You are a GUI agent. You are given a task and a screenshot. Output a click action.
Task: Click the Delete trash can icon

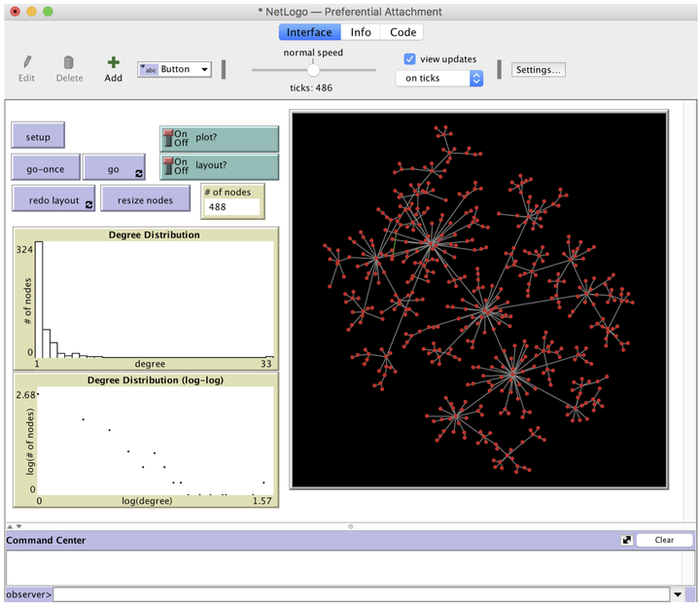click(69, 62)
